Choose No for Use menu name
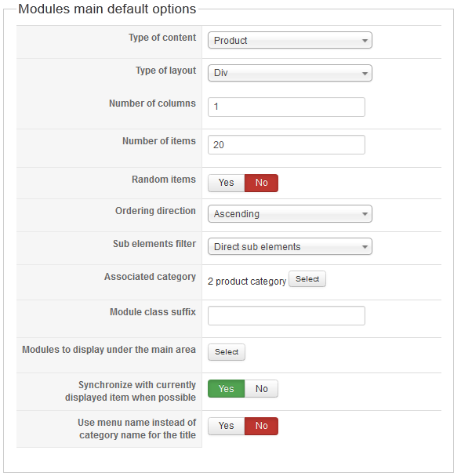The width and height of the screenshot is (461, 476). tap(261, 426)
